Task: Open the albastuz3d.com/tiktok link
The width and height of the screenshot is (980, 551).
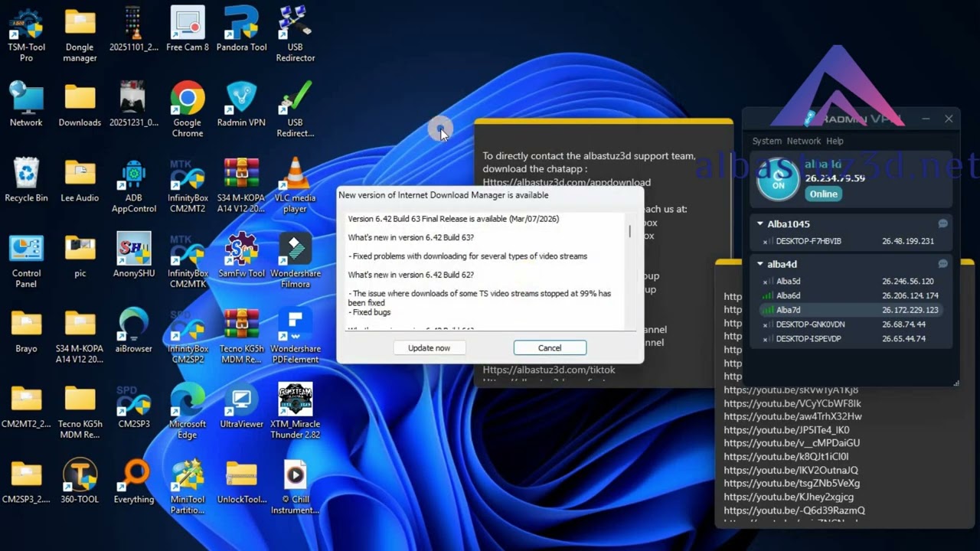Action: (549, 370)
